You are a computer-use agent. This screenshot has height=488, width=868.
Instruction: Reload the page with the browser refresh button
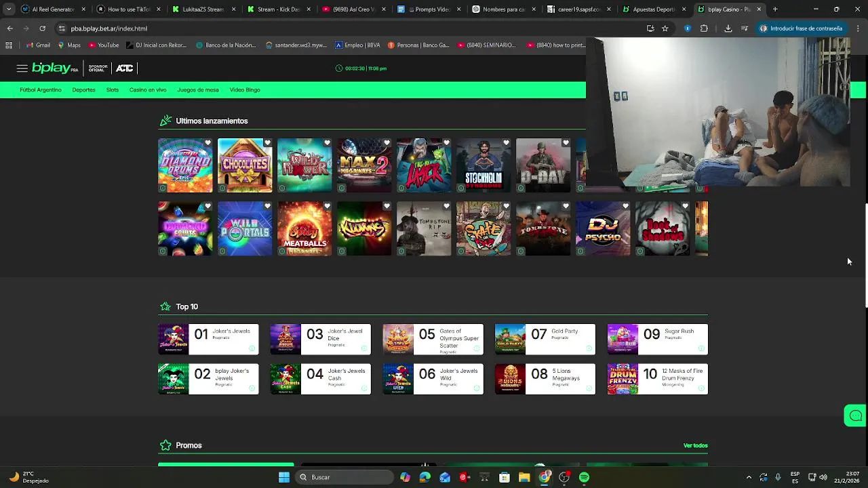tap(42, 28)
